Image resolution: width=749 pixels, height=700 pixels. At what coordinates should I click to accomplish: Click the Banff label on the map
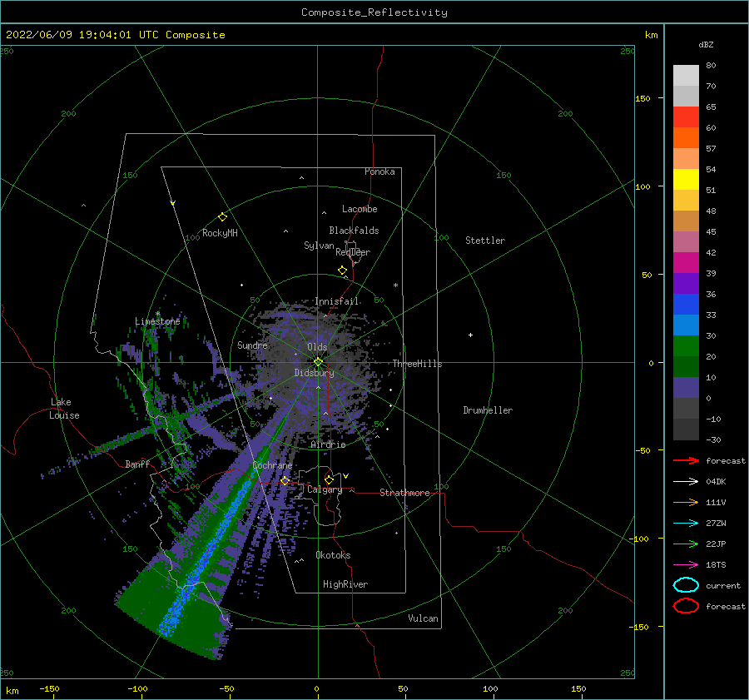pos(137,464)
